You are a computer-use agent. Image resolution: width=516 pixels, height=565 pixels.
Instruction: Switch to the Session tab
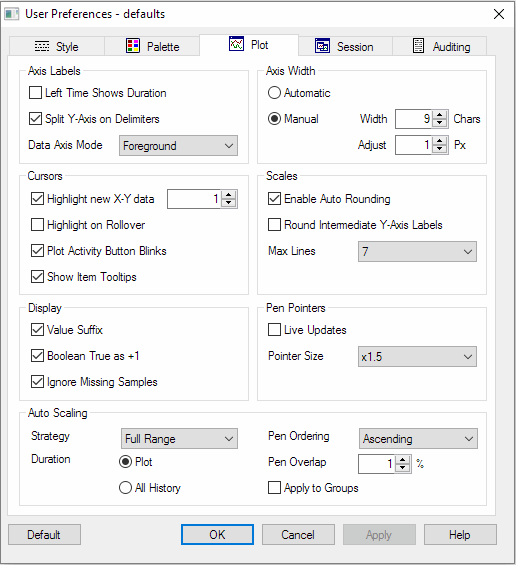(x=346, y=46)
